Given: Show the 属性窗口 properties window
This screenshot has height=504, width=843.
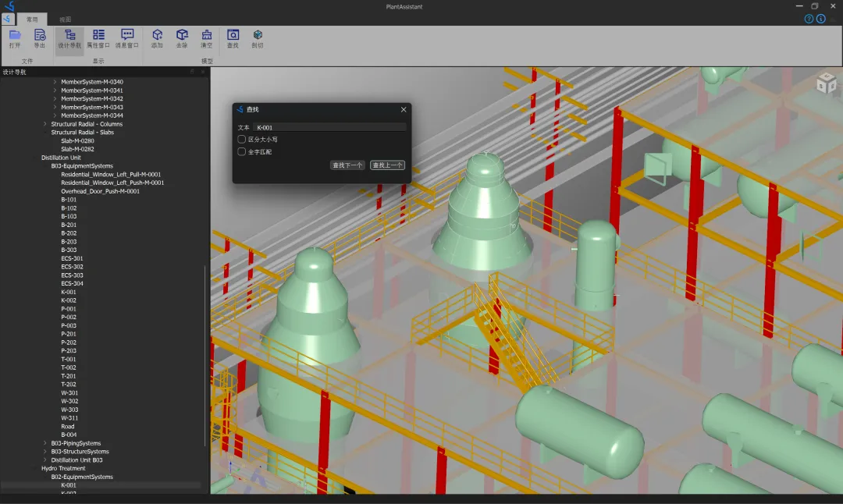Looking at the screenshot, I should pos(98,39).
